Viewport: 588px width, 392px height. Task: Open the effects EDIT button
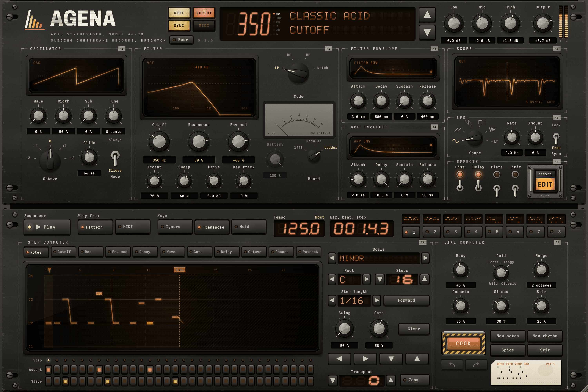click(x=545, y=184)
